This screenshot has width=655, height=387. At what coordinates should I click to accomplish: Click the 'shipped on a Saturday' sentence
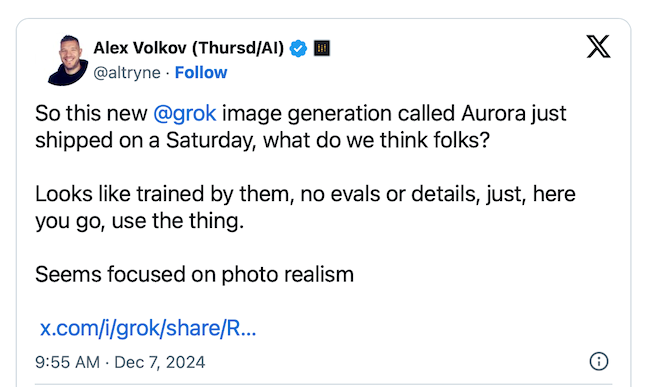pos(145,140)
